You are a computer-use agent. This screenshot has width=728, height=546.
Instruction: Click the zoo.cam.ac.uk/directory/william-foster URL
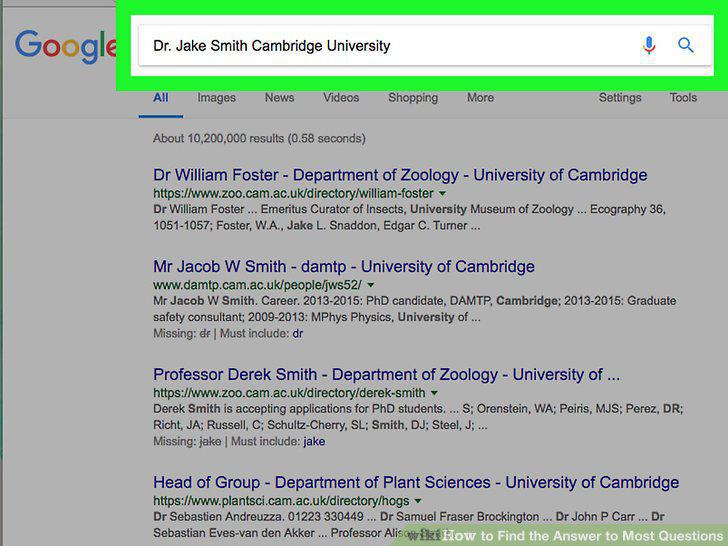pyautogui.click(x=293, y=193)
